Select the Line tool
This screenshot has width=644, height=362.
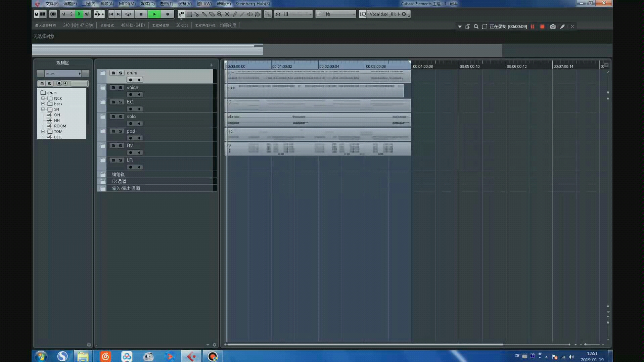[242, 14]
